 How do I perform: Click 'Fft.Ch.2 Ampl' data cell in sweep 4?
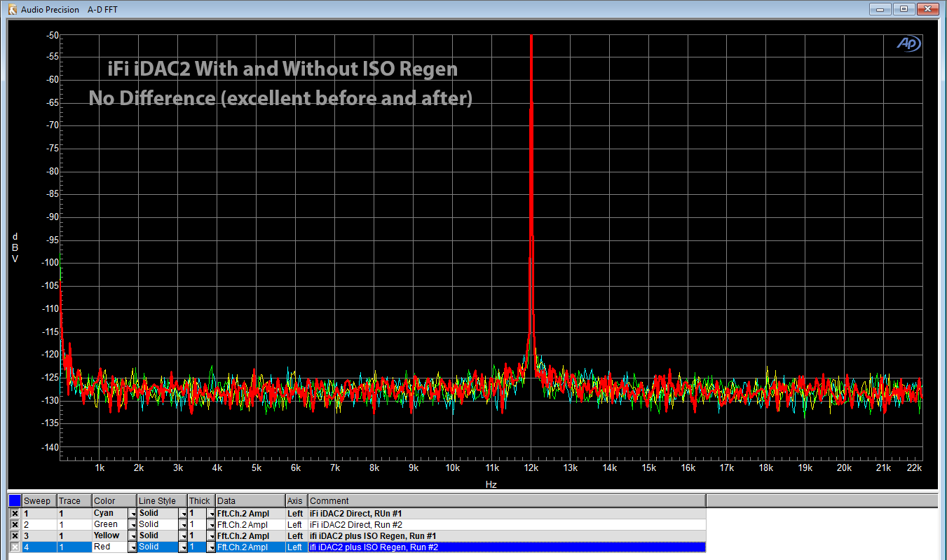250,547
